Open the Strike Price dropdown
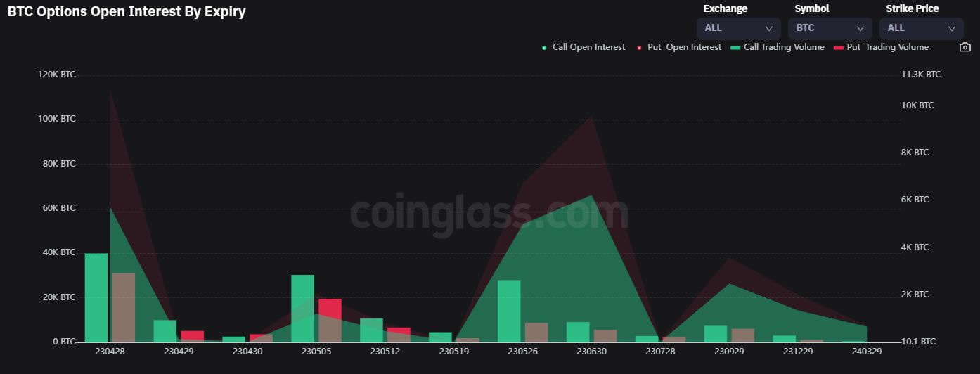Image resolution: width=980 pixels, height=374 pixels. (921, 28)
